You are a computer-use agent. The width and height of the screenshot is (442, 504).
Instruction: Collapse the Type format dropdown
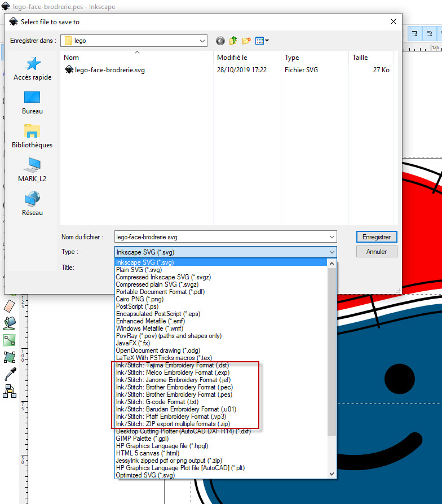[332, 252]
